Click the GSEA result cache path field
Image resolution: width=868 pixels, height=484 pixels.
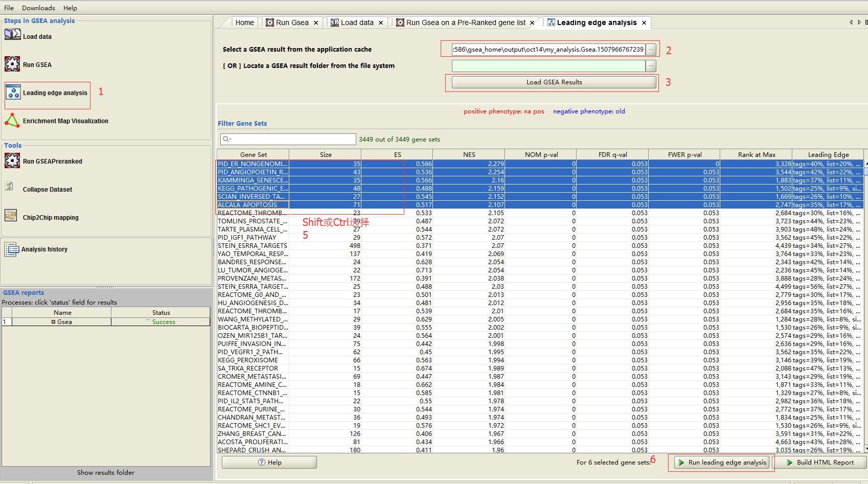coord(549,49)
